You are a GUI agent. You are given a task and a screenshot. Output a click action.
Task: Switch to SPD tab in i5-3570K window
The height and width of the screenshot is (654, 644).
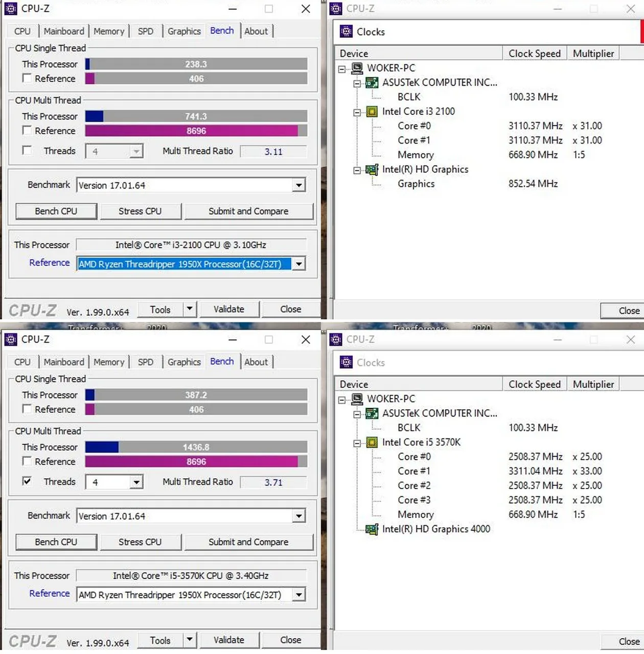(x=146, y=362)
